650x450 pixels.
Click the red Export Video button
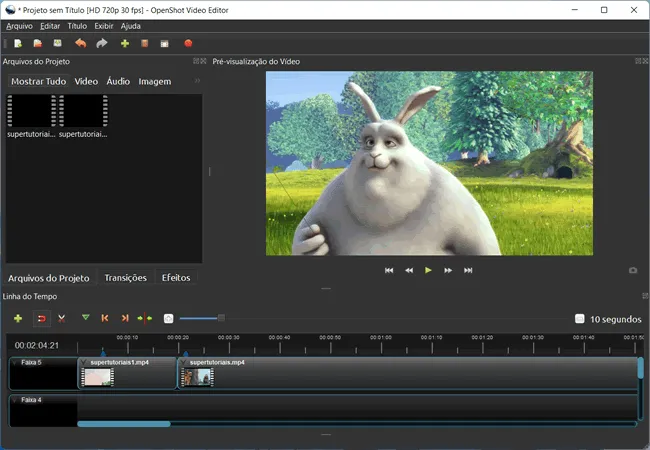coord(188,43)
